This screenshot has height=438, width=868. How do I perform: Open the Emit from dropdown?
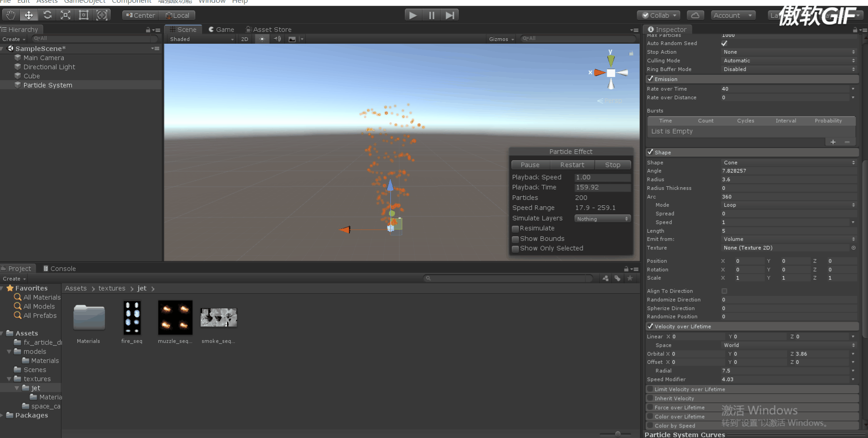point(789,239)
